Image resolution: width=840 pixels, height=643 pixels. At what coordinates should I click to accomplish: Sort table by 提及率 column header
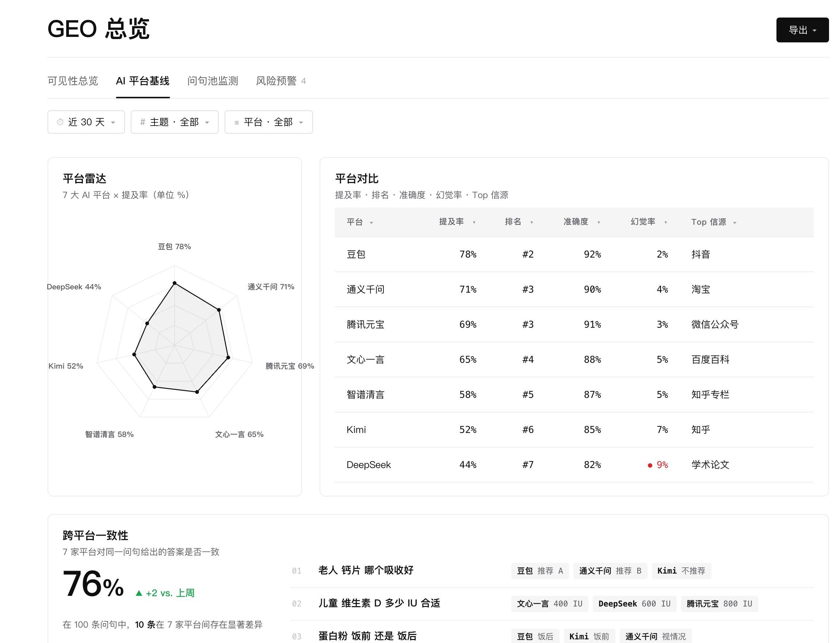tap(457, 222)
